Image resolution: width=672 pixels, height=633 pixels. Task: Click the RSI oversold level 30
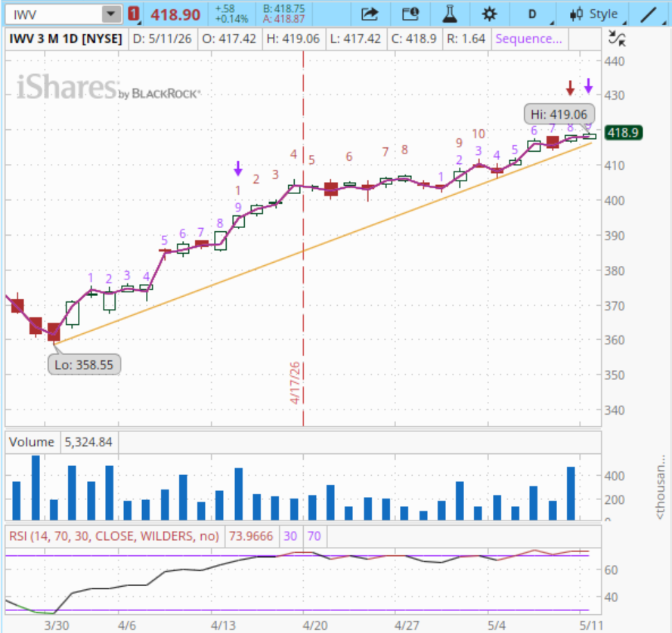click(290, 536)
